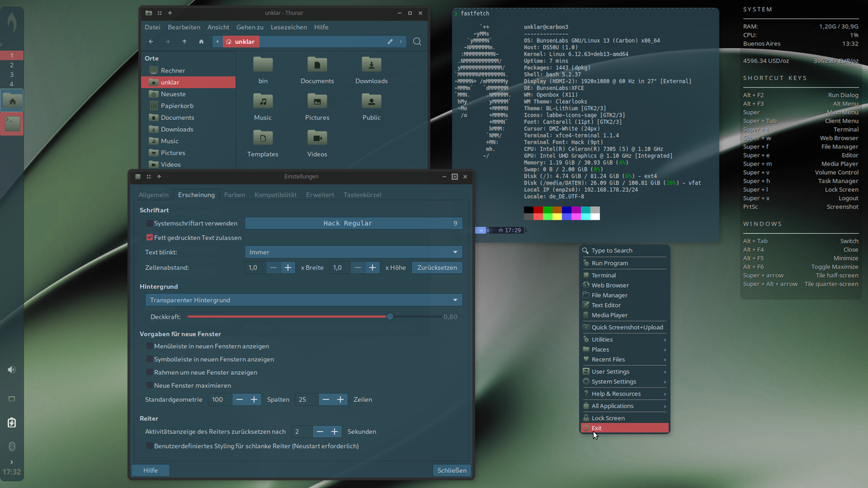Expand System Settings submenu
This screenshot has width=868, height=488.
625,382
